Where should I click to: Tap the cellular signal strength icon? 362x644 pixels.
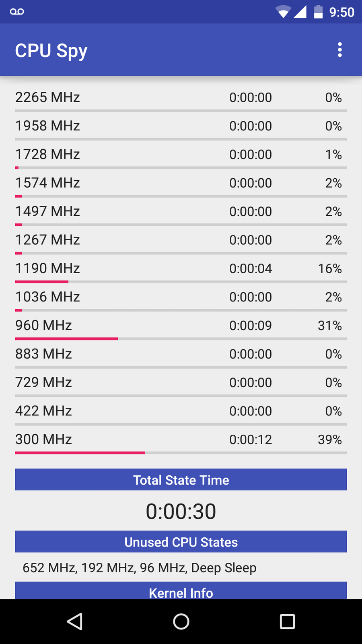(x=300, y=12)
